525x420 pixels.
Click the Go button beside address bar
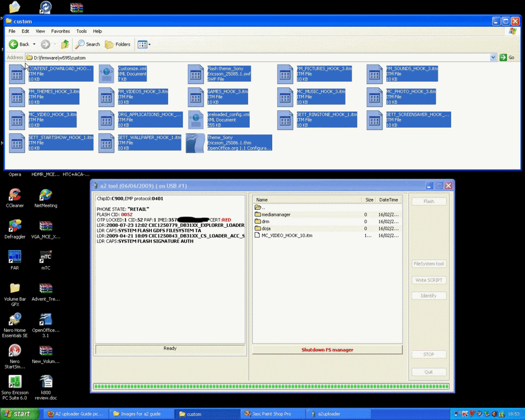pos(507,57)
